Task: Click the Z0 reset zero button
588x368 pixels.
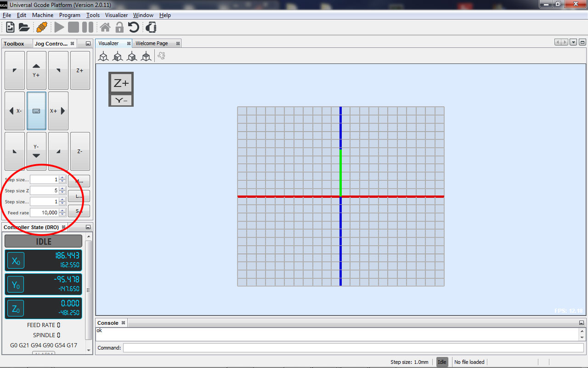Action: tap(16, 309)
